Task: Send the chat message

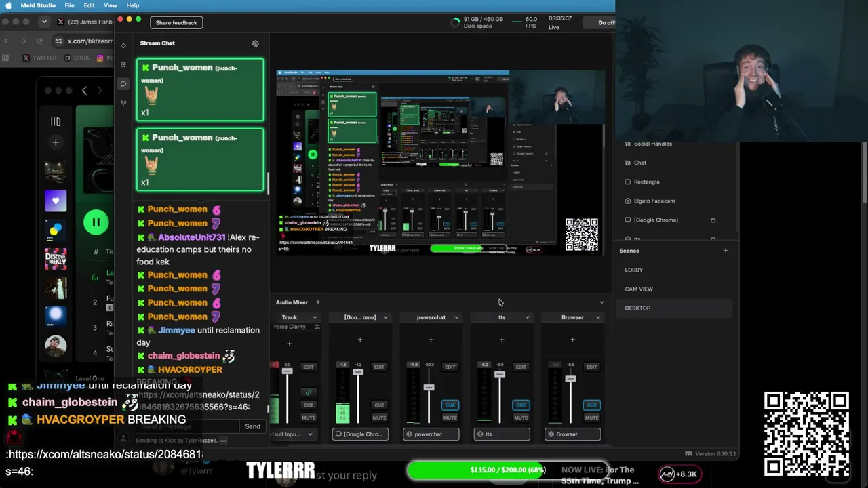Action: pyautogui.click(x=252, y=426)
